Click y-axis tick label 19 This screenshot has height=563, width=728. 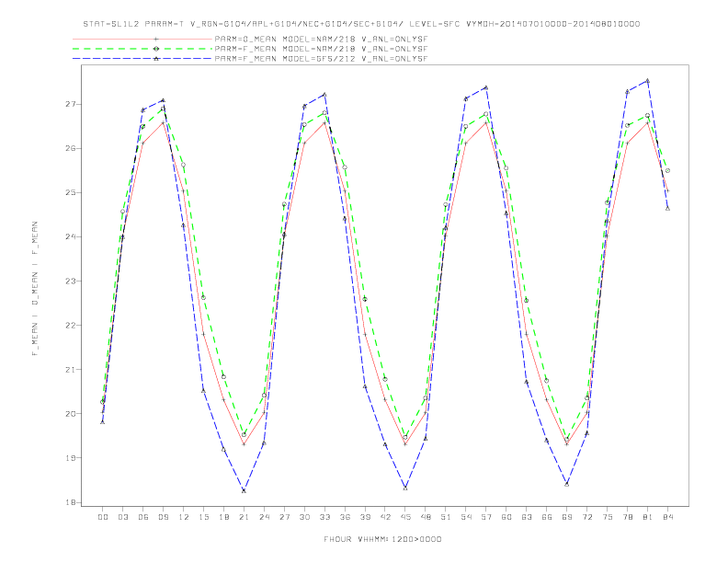pyautogui.click(x=71, y=458)
